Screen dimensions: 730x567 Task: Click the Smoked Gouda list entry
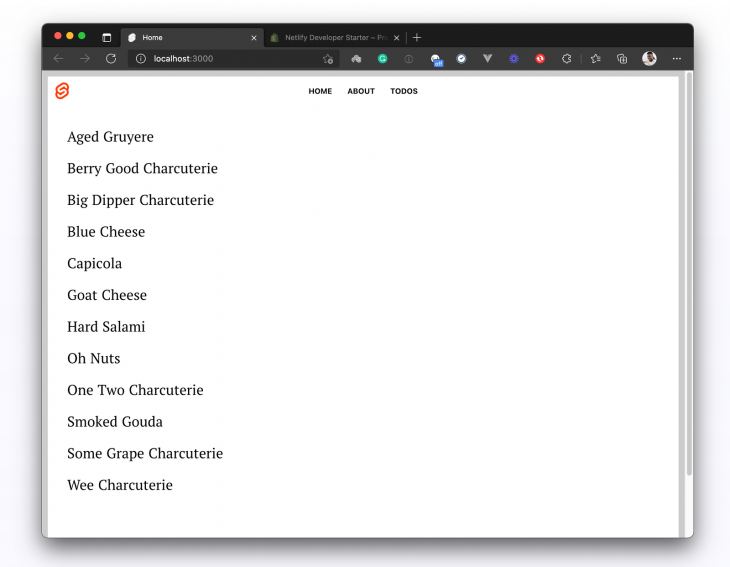click(x=115, y=422)
